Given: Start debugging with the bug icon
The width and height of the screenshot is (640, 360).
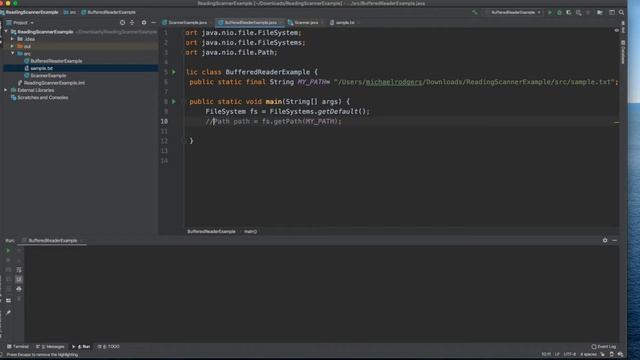Looking at the screenshot, I should [559, 12].
